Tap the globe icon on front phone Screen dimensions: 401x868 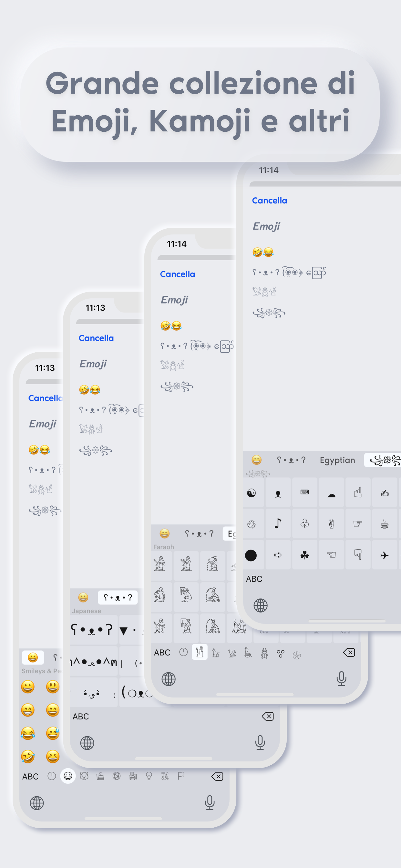click(x=261, y=605)
